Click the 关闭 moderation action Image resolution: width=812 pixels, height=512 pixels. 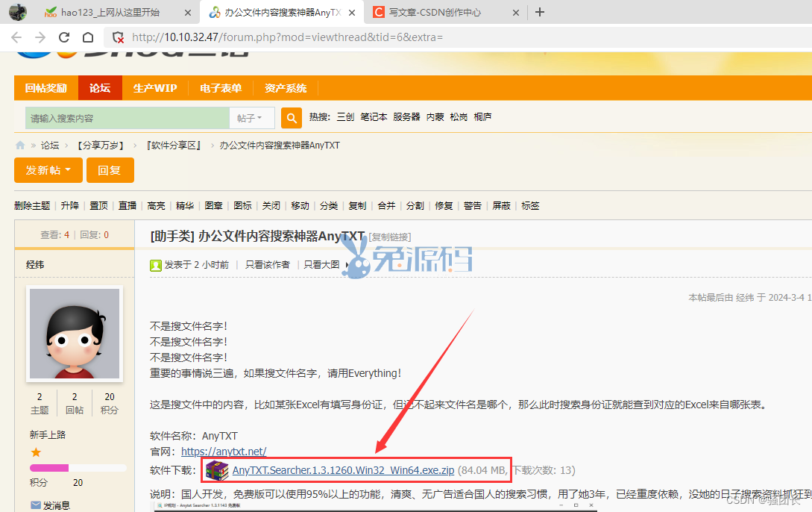271,206
